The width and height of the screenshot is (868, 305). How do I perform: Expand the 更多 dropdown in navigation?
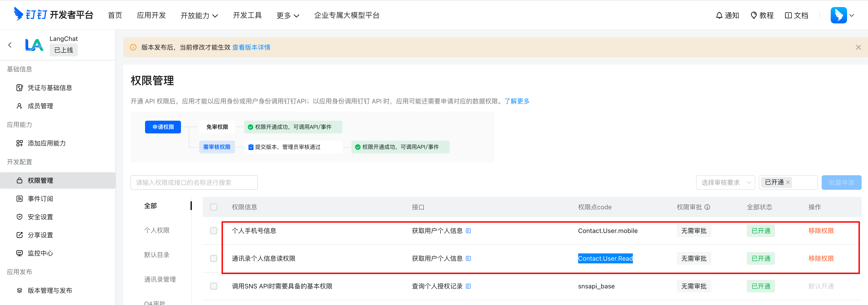(288, 15)
